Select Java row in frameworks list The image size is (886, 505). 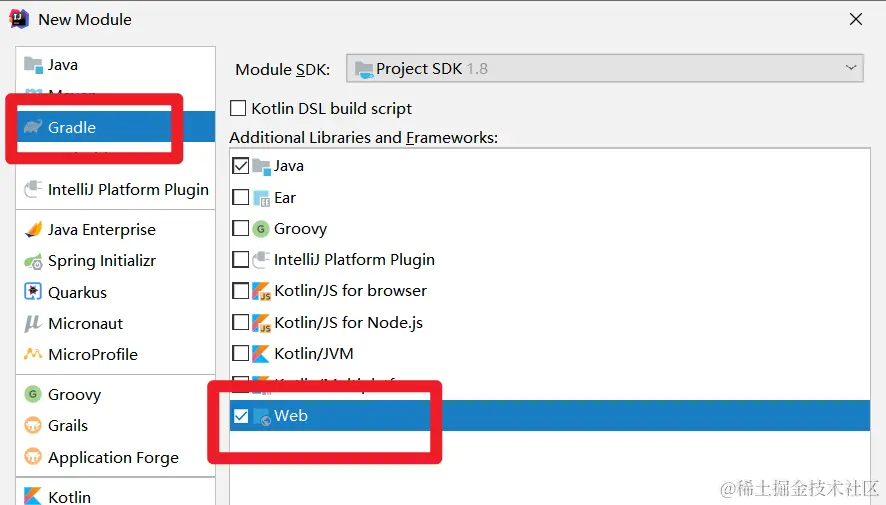pos(549,166)
